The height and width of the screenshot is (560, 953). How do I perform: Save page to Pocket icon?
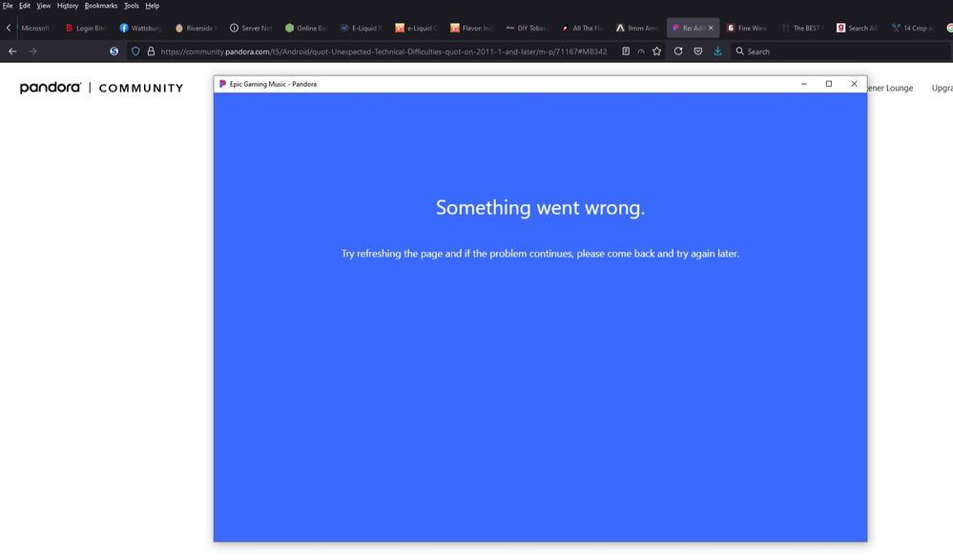698,52
